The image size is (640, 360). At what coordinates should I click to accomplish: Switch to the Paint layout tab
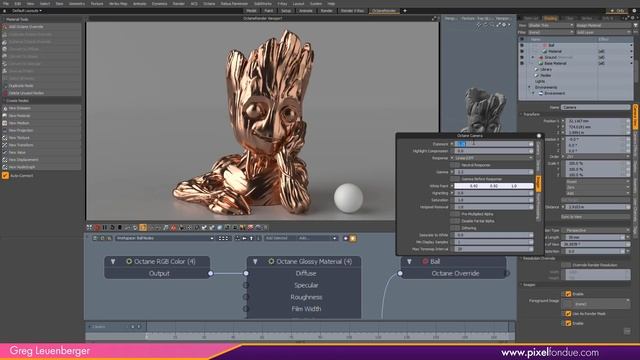(x=269, y=11)
